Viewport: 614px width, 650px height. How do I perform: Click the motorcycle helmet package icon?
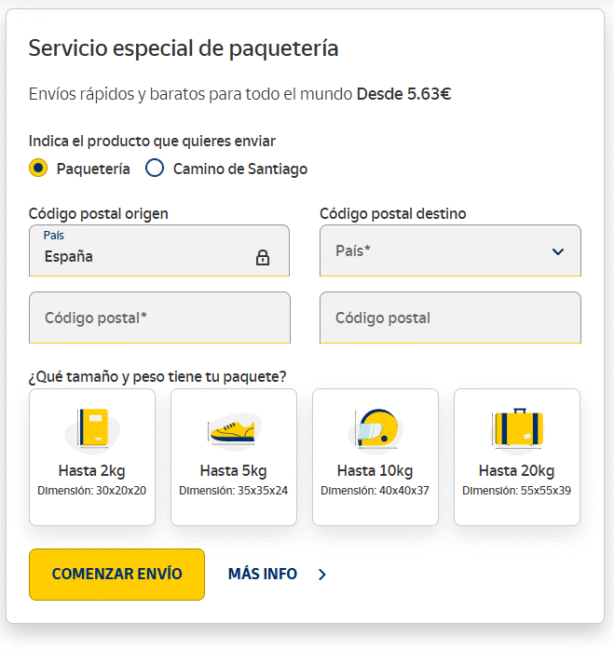(375, 429)
